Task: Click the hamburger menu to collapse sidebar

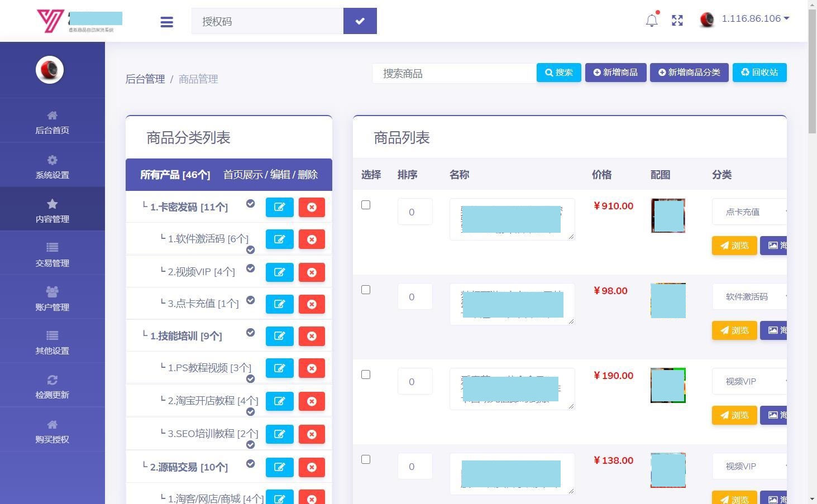Action: (166, 22)
